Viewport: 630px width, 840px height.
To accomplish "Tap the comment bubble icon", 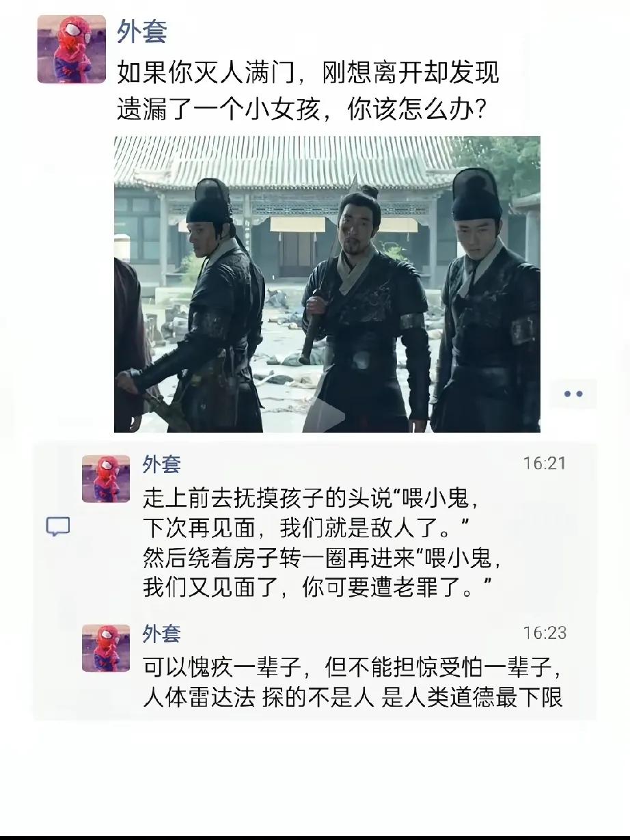I will (x=58, y=526).
